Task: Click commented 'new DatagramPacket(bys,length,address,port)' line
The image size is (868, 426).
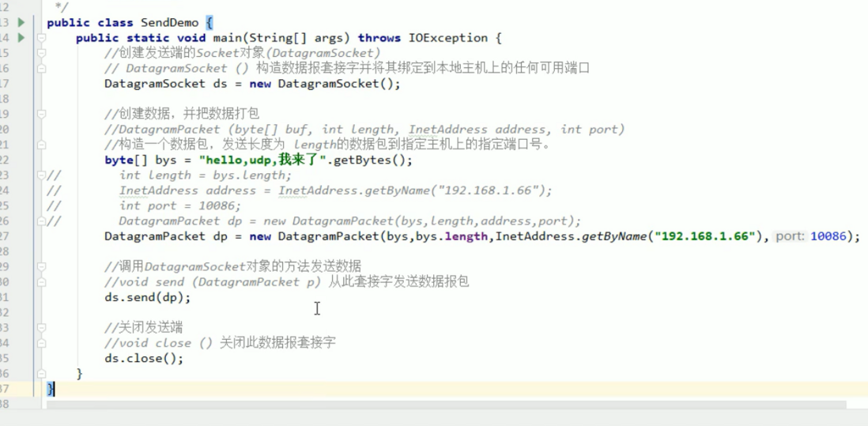Action: pyautogui.click(x=422, y=221)
